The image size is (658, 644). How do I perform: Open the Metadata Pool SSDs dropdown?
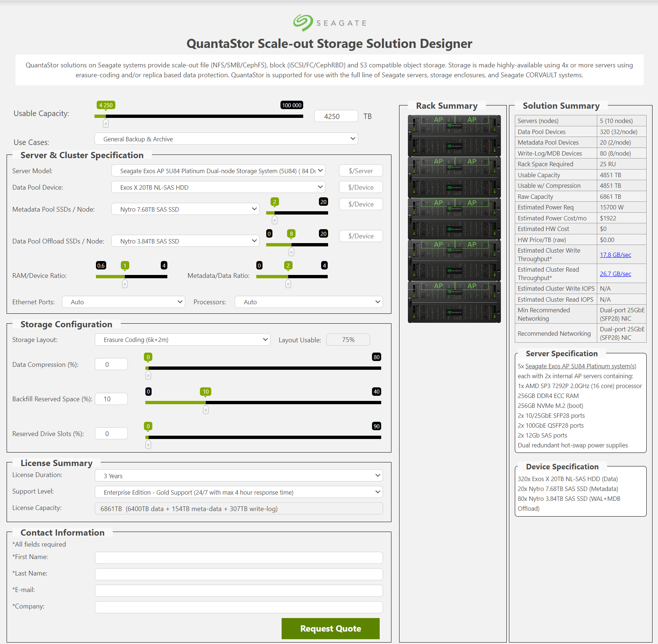click(x=185, y=209)
